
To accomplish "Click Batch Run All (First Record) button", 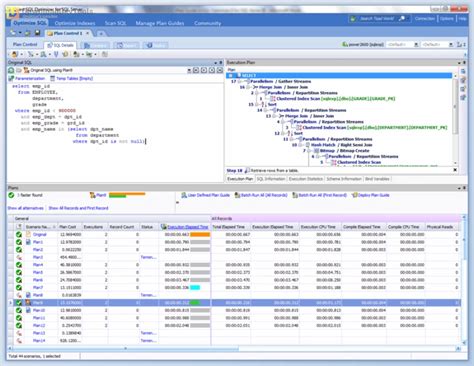I will pyautogui.click(x=319, y=195).
